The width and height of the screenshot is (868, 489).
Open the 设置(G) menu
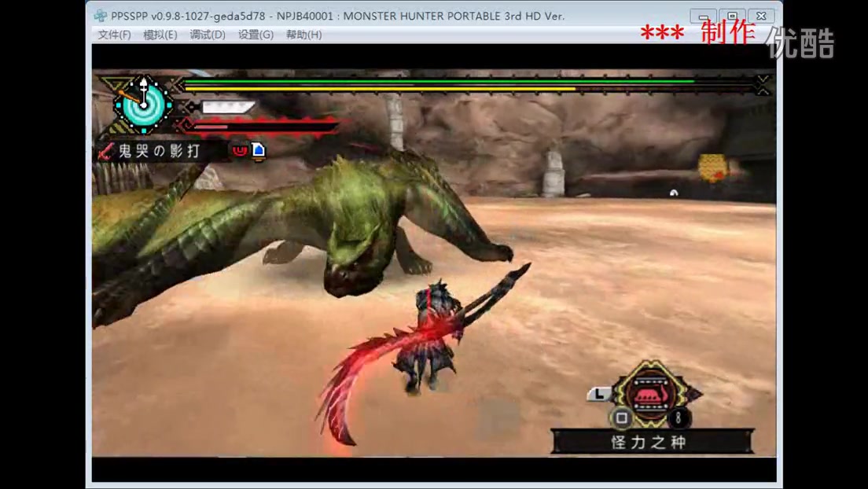pos(256,35)
